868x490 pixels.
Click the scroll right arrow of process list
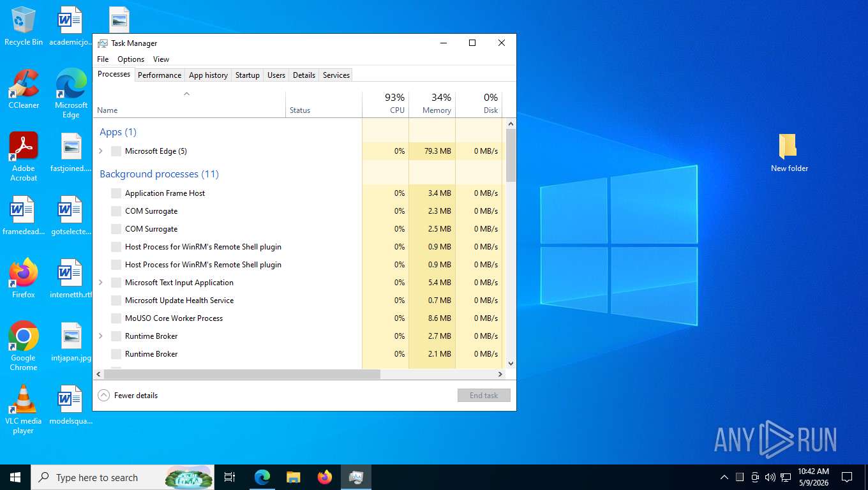(501, 375)
